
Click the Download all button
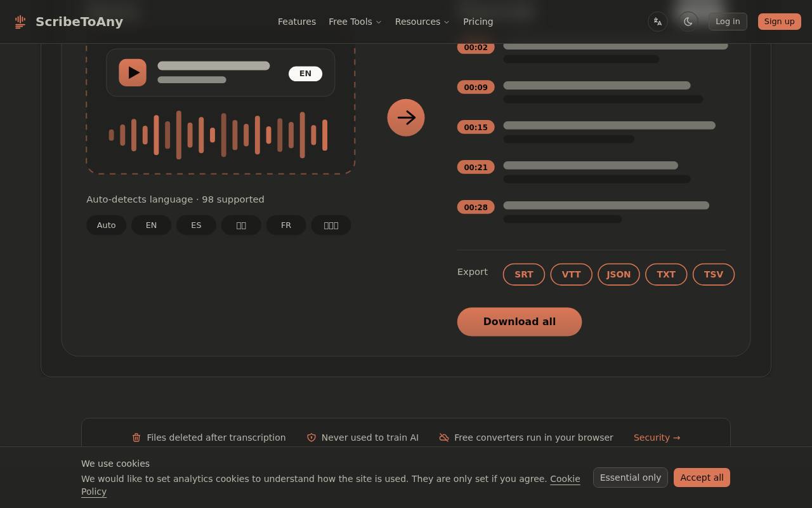(520, 322)
